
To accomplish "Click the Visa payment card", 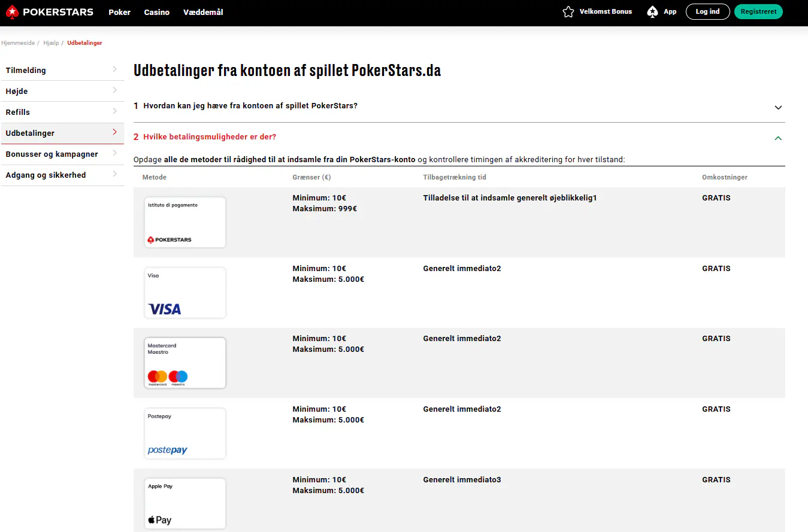I will (x=185, y=293).
